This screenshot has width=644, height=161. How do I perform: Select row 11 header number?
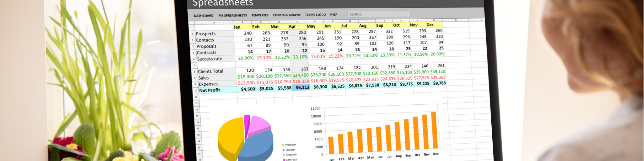195,91
